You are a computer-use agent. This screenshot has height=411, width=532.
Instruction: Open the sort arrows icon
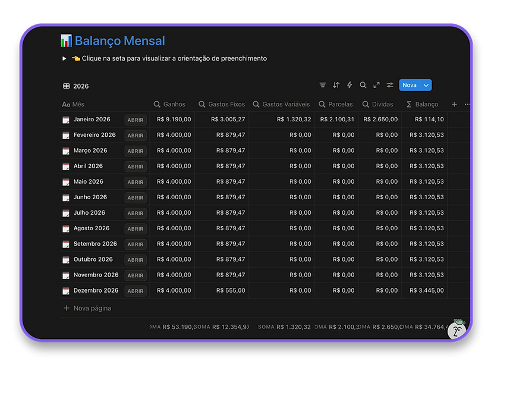pos(336,85)
